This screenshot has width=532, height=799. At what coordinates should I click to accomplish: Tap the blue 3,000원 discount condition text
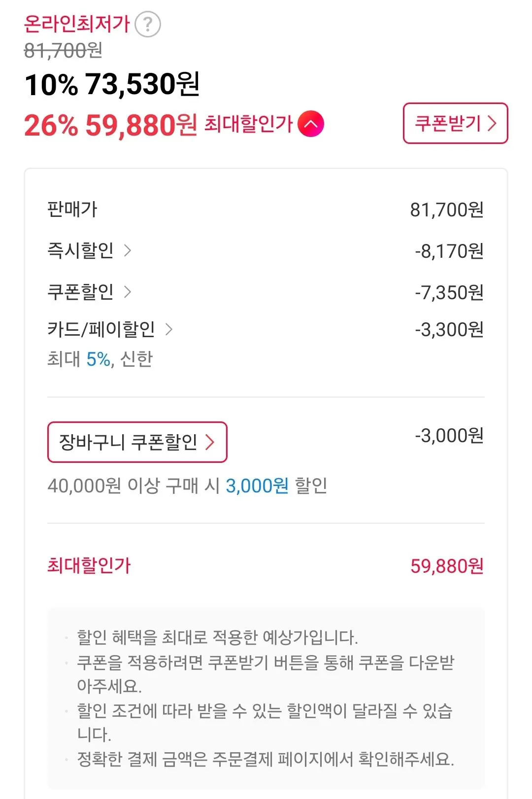(x=257, y=486)
